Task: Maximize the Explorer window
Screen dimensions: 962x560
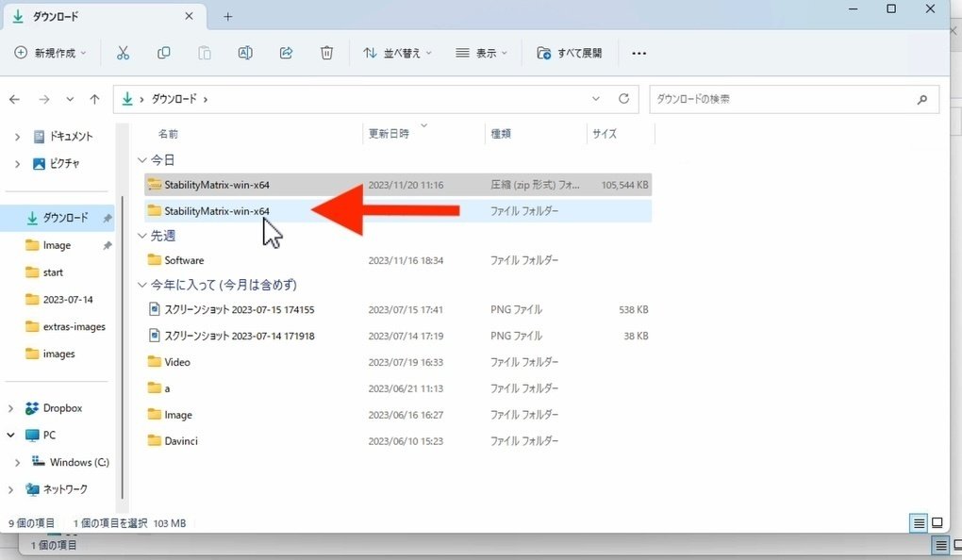Action: [891, 8]
